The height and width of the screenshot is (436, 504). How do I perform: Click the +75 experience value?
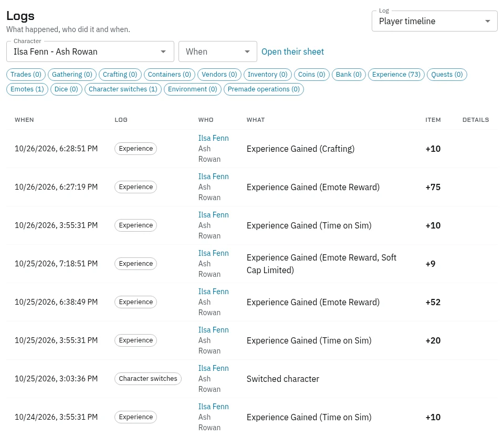433,187
